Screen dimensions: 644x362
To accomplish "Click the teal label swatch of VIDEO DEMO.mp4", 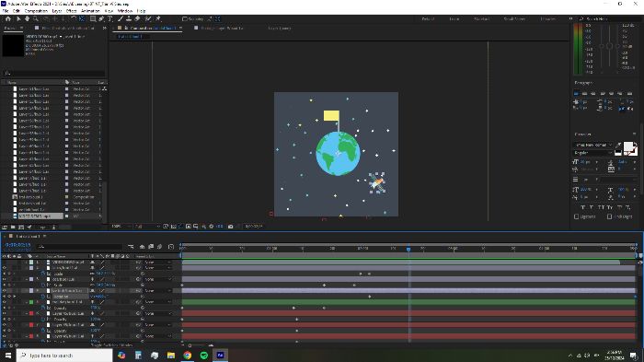I will pos(31,262).
